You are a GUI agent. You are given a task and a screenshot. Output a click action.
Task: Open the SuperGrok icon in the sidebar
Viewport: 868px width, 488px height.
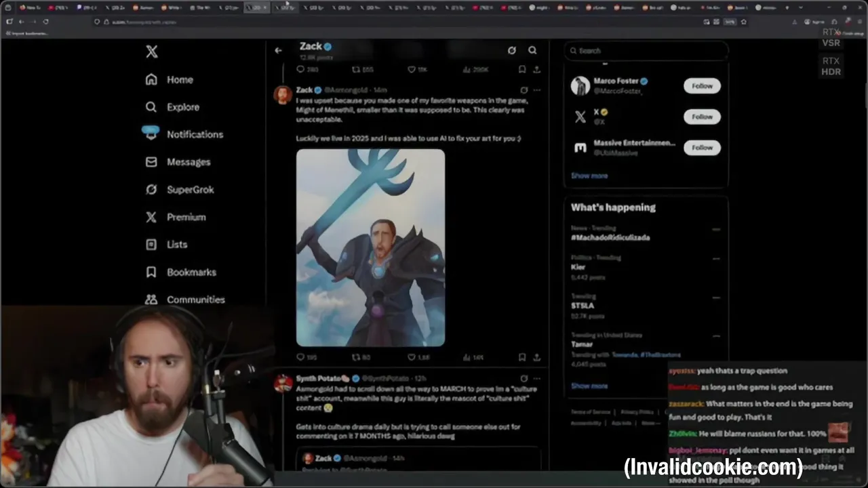click(x=151, y=190)
